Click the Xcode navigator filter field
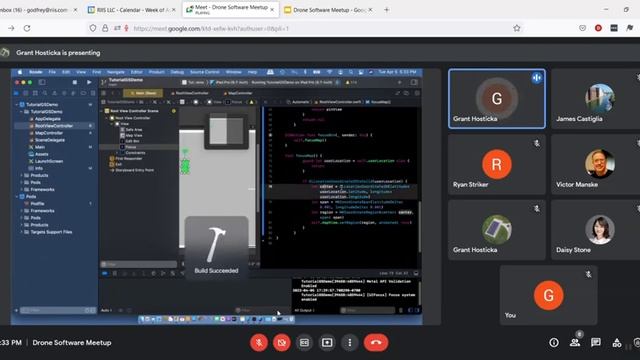This screenshot has width=640, height=360. tap(57, 311)
